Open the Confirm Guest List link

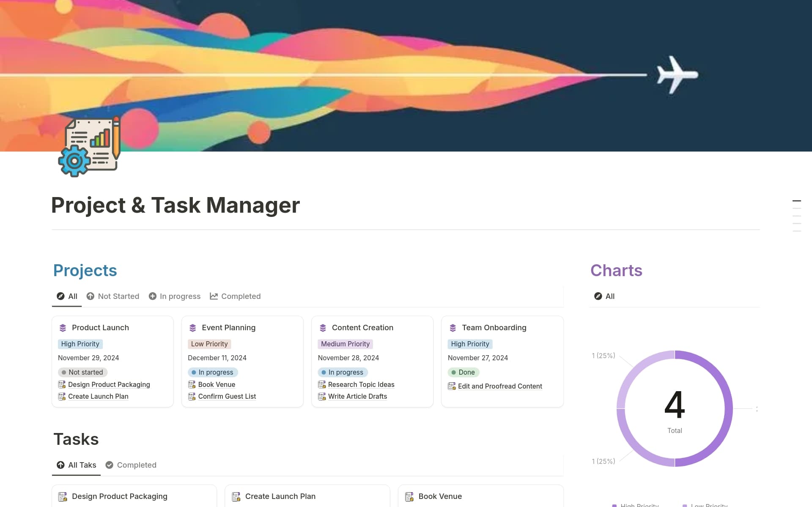227,396
